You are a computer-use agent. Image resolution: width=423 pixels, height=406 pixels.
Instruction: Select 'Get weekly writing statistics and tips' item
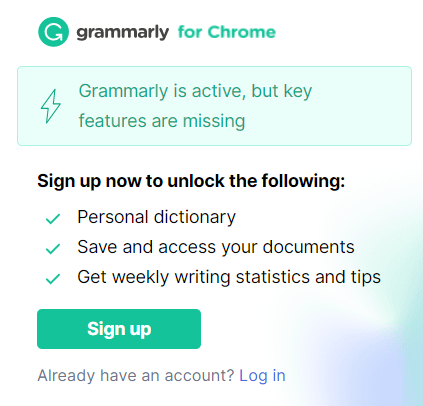click(229, 277)
